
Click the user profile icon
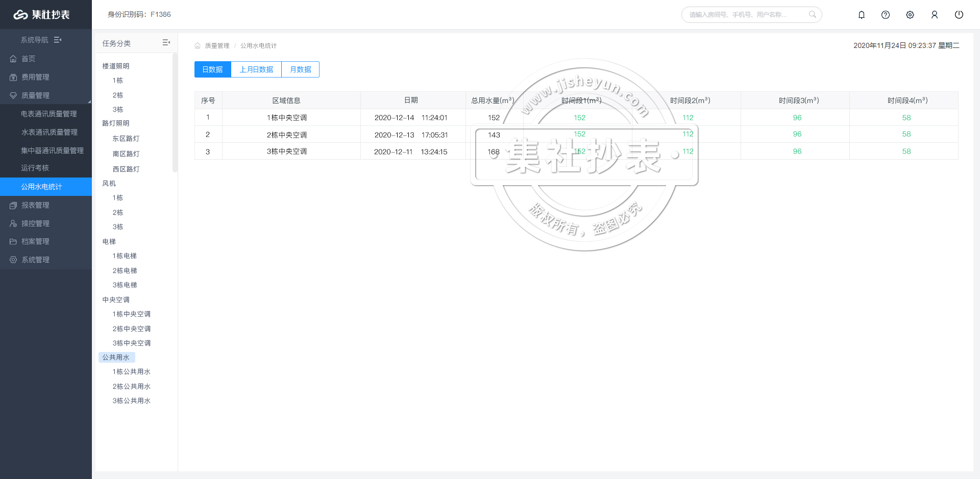click(935, 15)
